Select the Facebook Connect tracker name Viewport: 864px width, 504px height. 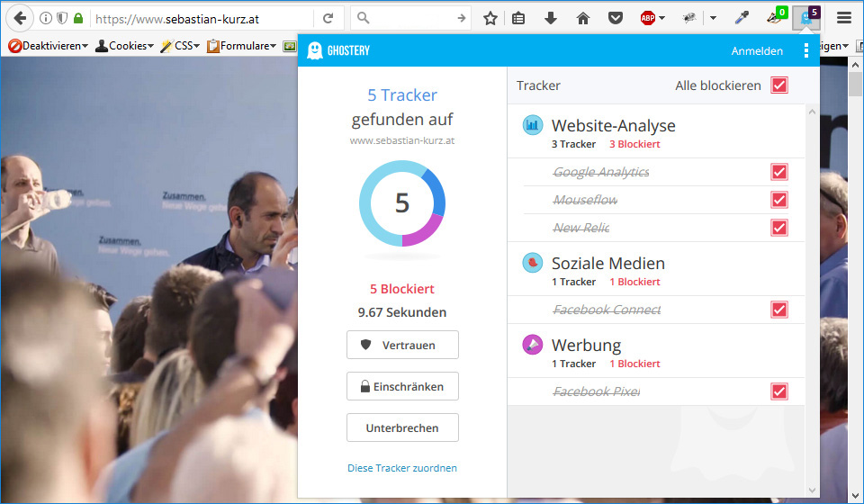607,310
